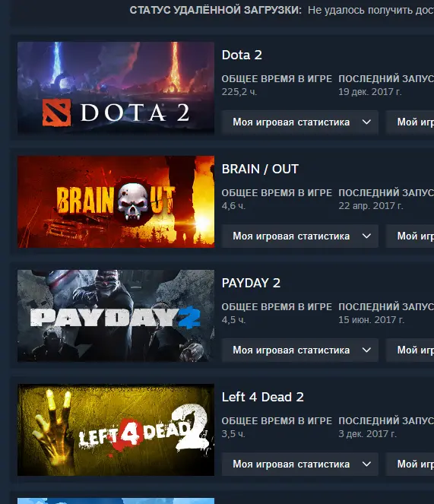Image resolution: width=434 pixels, height=504 pixels.
Task: Open the Left 4 Dead 2 banner image
Action: pyautogui.click(x=116, y=430)
